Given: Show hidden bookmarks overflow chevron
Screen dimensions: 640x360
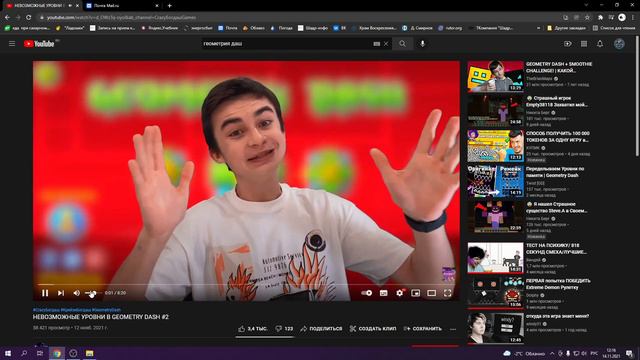Looking at the screenshot, I should coord(538,28).
